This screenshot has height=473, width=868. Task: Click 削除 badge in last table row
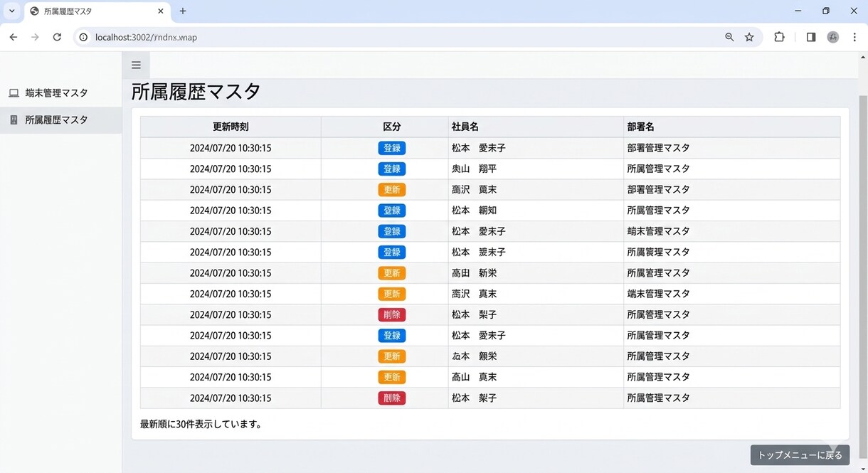coord(392,398)
